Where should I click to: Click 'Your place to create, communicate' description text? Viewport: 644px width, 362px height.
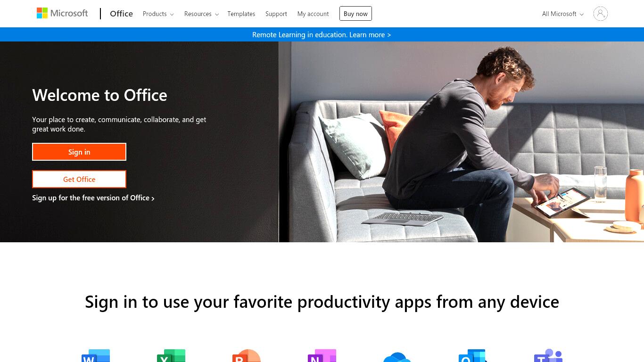pos(119,124)
